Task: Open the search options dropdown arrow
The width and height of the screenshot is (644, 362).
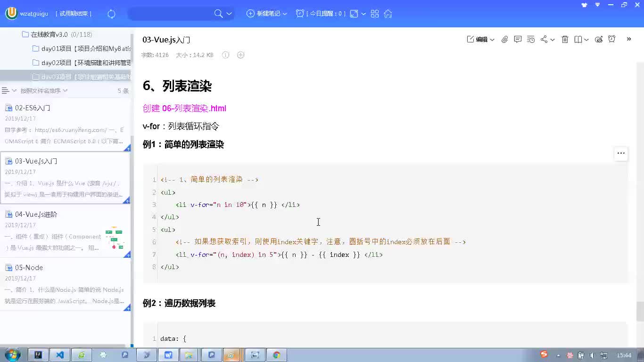Action: click(x=229, y=14)
